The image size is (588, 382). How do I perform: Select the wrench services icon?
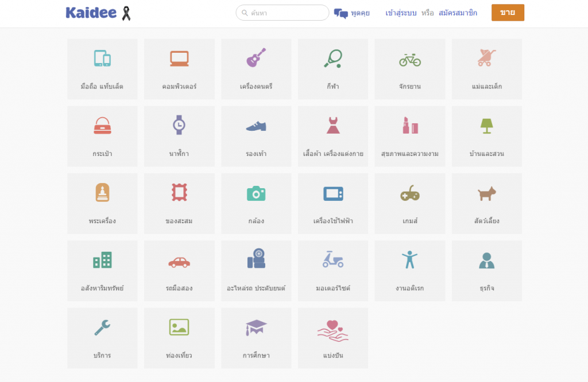click(102, 328)
